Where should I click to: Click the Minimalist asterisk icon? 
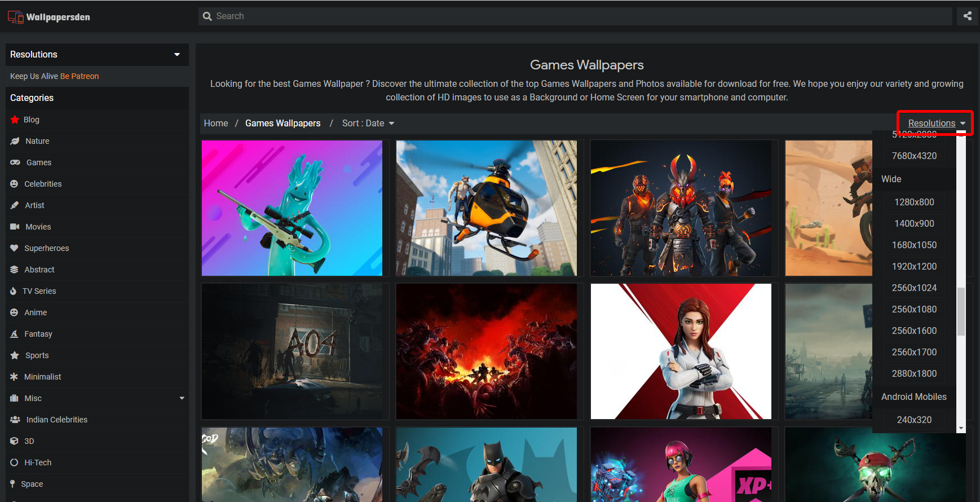tap(14, 377)
